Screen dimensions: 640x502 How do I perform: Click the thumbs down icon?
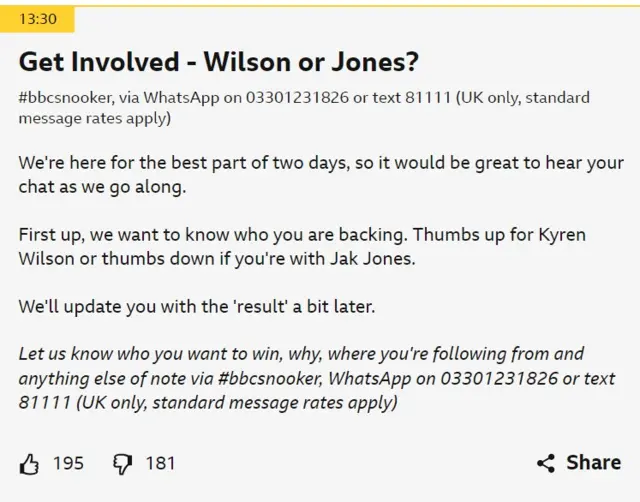pos(121,463)
